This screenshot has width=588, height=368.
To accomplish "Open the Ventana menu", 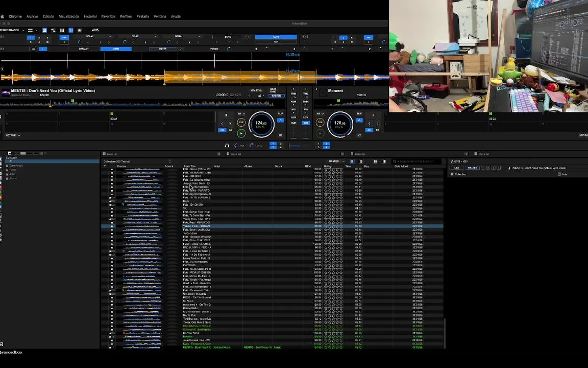I will (x=160, y=16).
